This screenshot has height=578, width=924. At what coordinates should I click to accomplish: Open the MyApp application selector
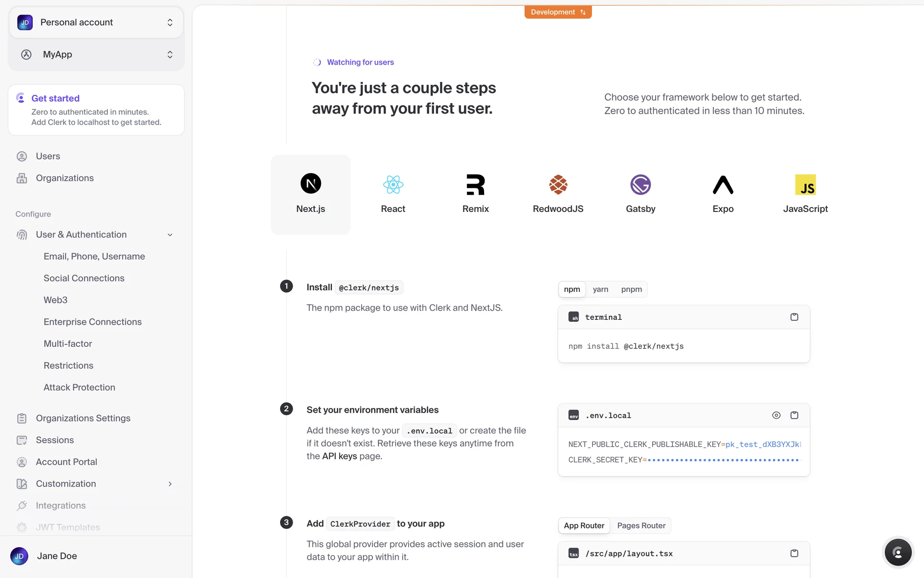click(96, 54)
